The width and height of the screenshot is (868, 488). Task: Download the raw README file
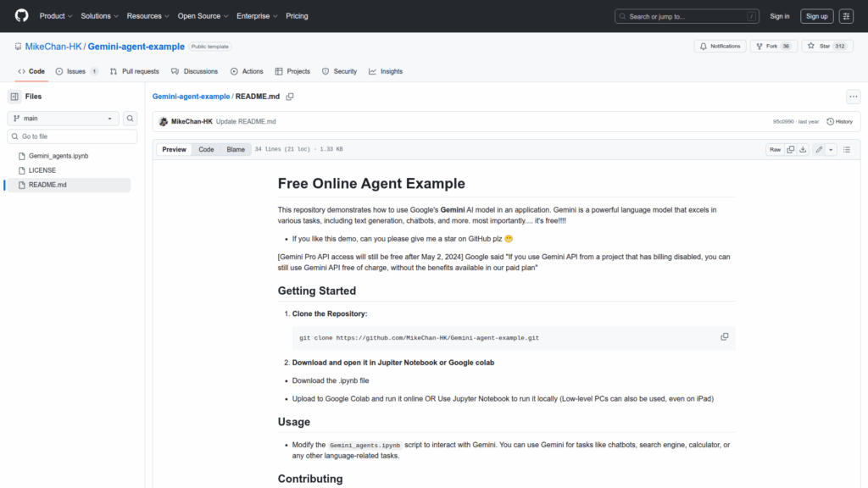pyautogui.click(x=803, y=149)
